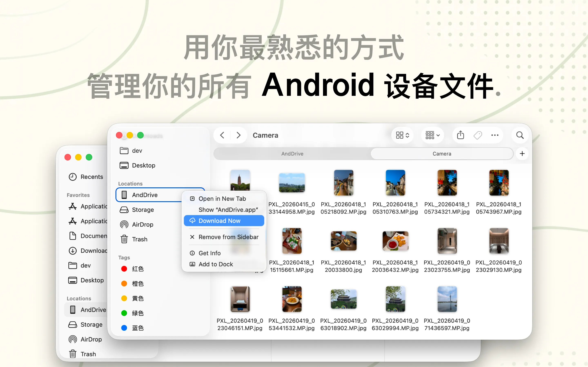Select the blue 蓝色 tag
The image size is (588, 367).
pos(138,328)
